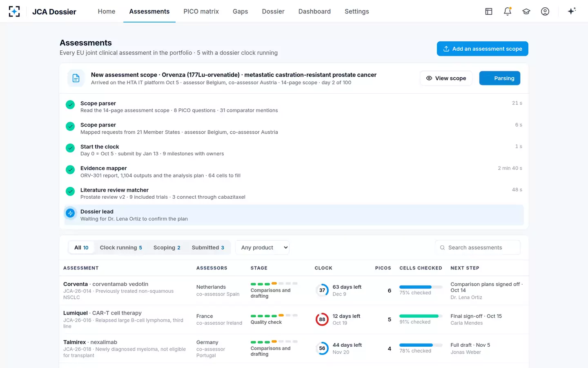Click Final sign-off · Oct 15 next step
Image resolution: width=588 pixels, height=368 pixels.
pos(476,316)
